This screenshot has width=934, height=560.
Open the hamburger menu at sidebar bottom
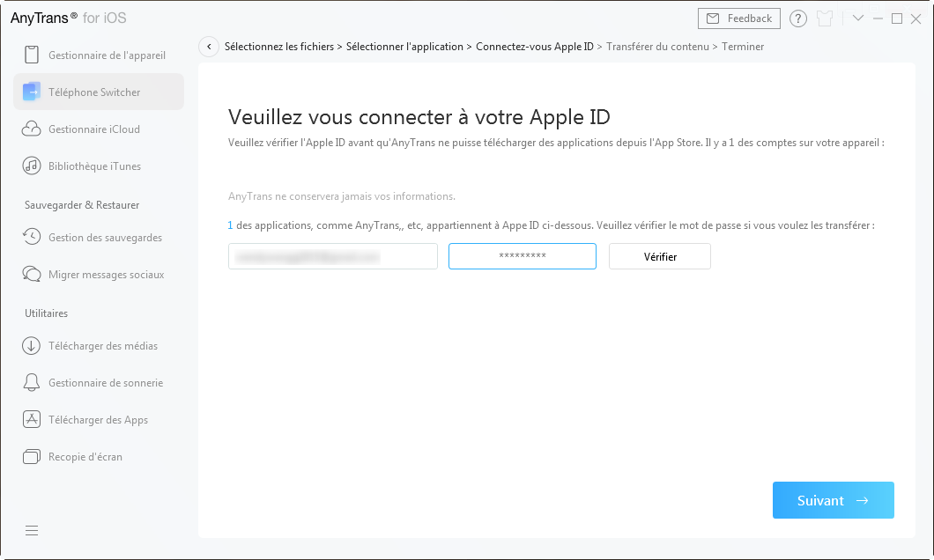tap(32, 530)
